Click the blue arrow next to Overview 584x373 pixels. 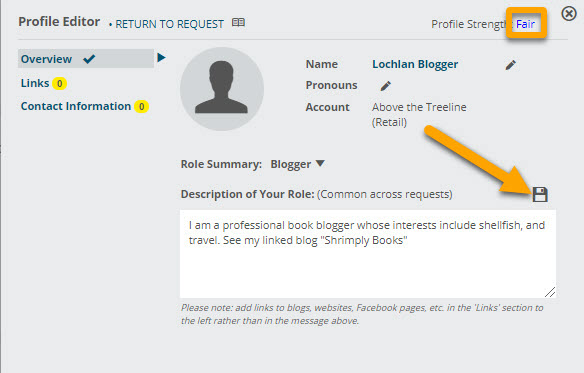pos(161,58)
